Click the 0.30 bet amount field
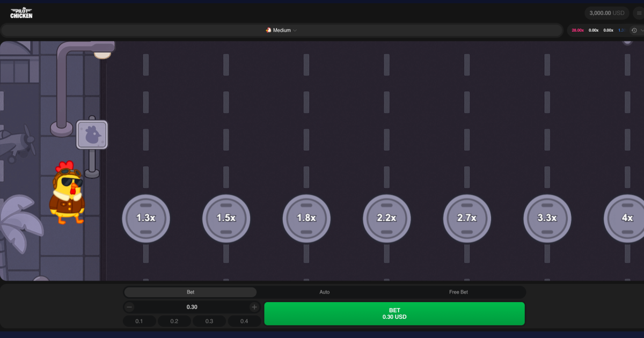The image size is (644, 338). 192,307
